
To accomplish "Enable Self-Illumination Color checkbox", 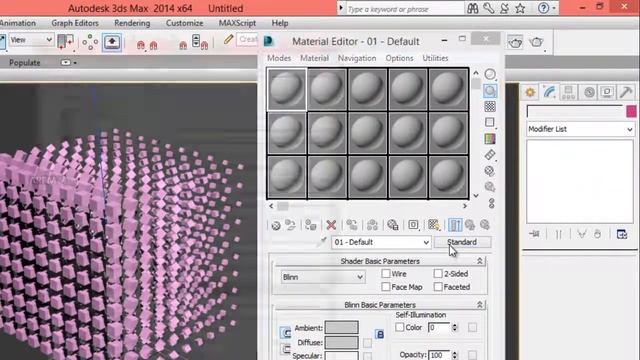I will click(400, 327).
